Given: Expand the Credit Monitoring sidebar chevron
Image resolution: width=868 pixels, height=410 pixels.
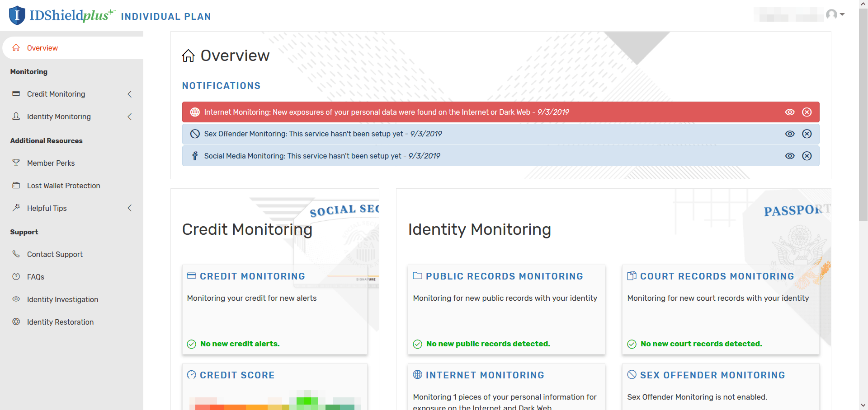Looking at the screenshot, I should [130, 94].
